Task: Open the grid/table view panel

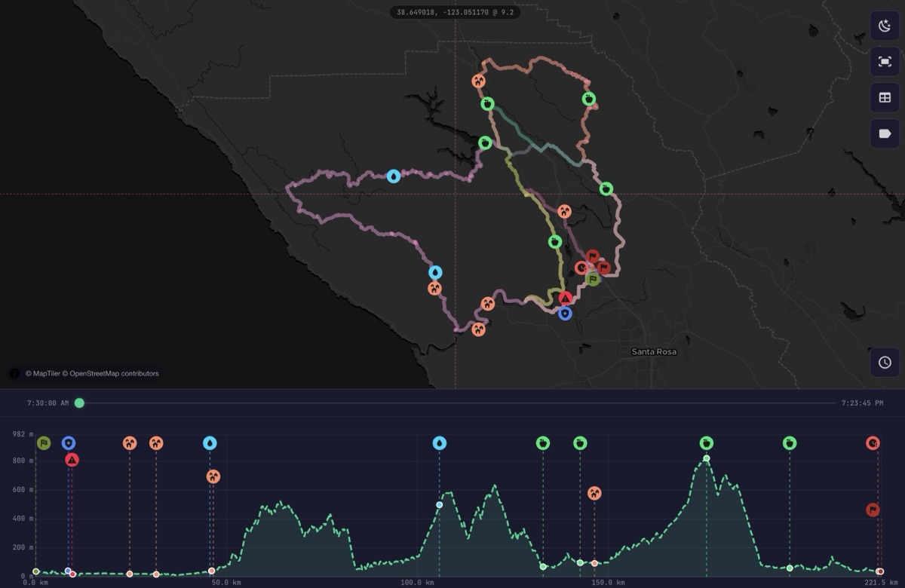Action: pos(884,97)
